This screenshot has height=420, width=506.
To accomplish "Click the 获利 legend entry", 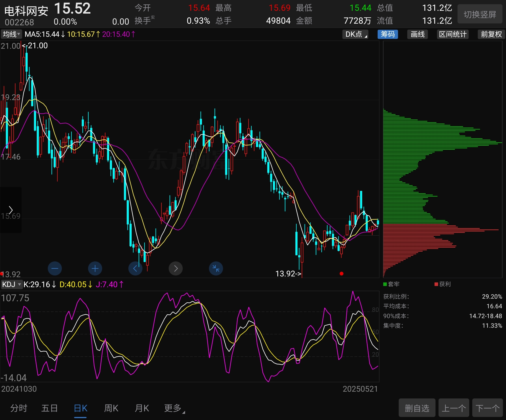I will pyautogui.click(x=442, y=284).
